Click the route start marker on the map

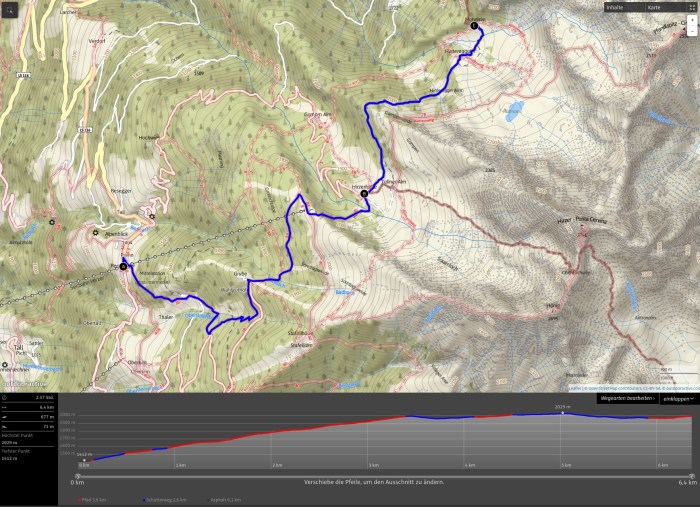pos(124,267)
